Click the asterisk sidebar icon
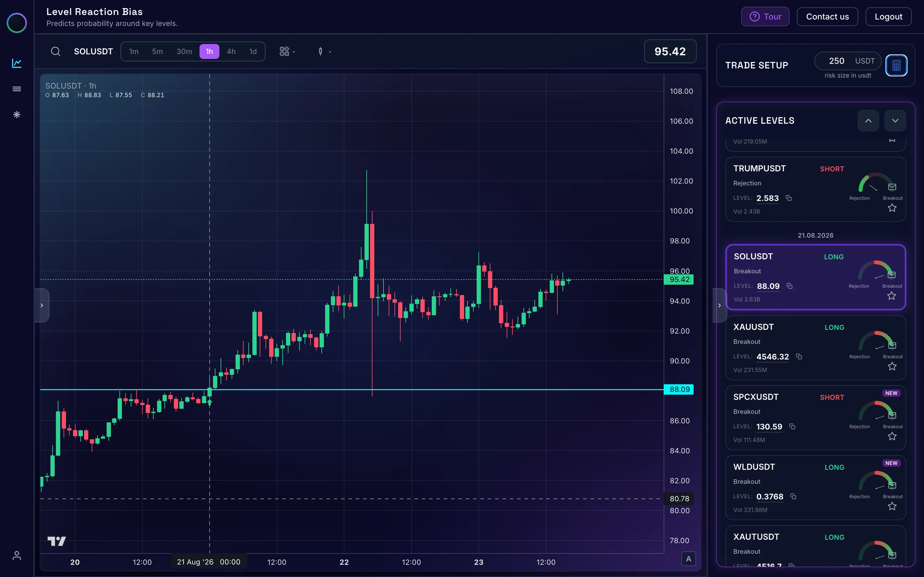The image size is (924, 577). [x=17, y=115]
